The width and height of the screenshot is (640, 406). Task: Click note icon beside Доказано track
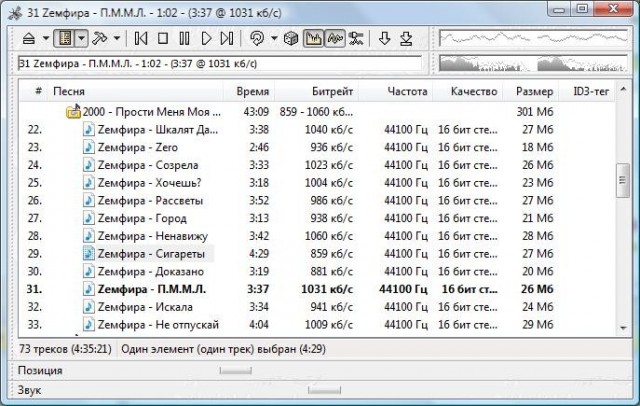click(89, 272)
